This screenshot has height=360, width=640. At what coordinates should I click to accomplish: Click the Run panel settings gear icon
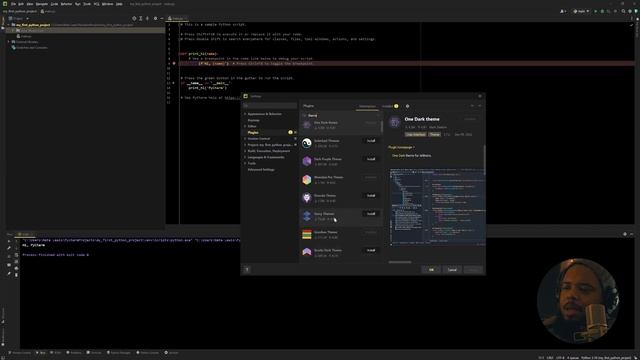625,234
